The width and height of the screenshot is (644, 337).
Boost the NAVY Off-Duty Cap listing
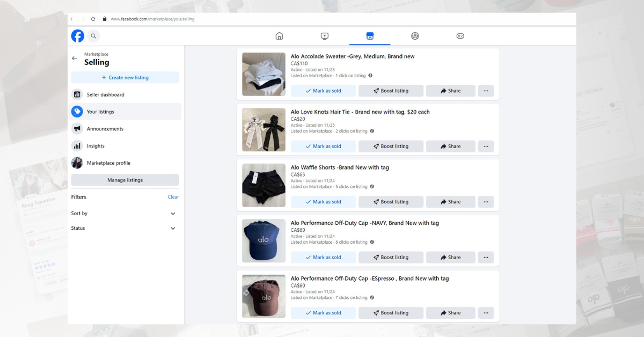coord(391,257)
